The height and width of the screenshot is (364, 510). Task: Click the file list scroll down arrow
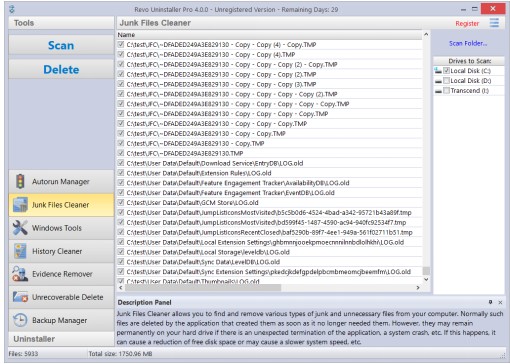[x=426, y=279]
